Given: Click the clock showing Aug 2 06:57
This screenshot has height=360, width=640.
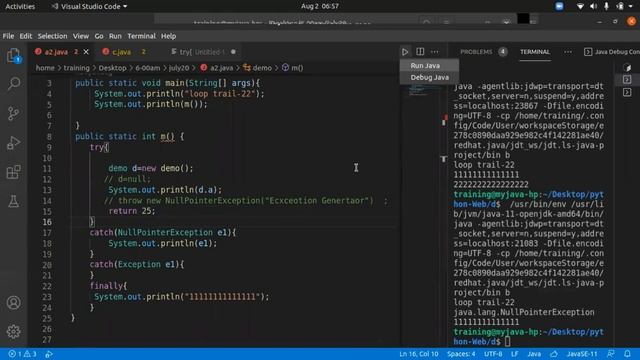Looking at the screenshot, I should (320, 6).
